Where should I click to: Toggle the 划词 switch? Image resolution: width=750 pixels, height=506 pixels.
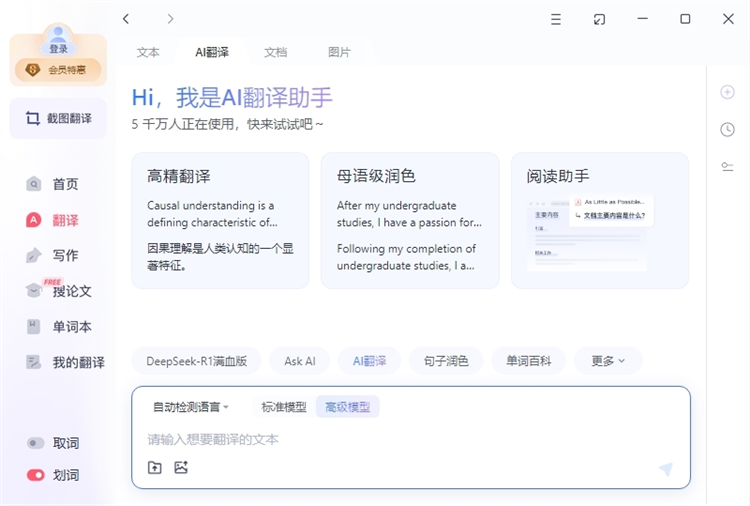(36, 475)
